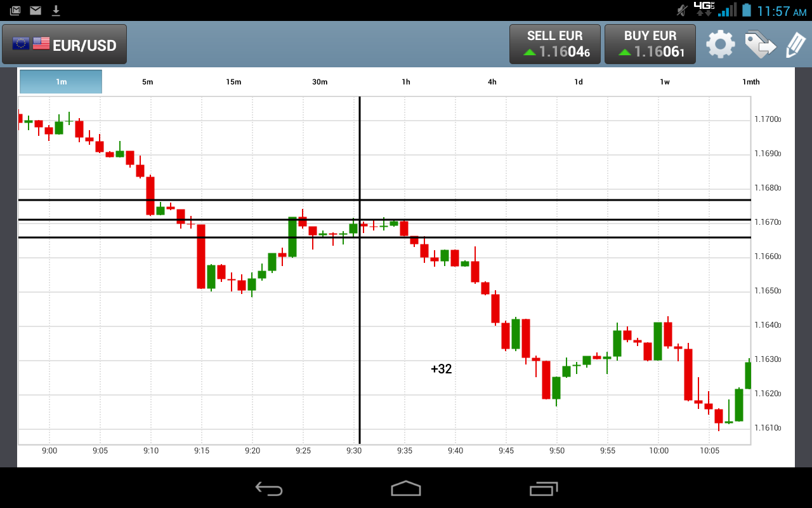The image size is (812, 508).
Task: Tap the 9:30 time axis label
Action: pyautogui.click(x=354, y=451)
